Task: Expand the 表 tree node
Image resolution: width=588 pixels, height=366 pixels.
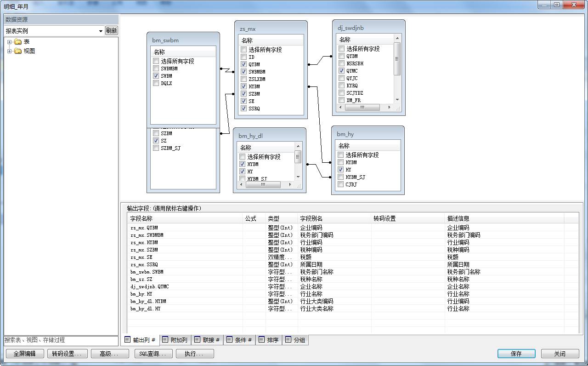Action: tap(9, 42)
